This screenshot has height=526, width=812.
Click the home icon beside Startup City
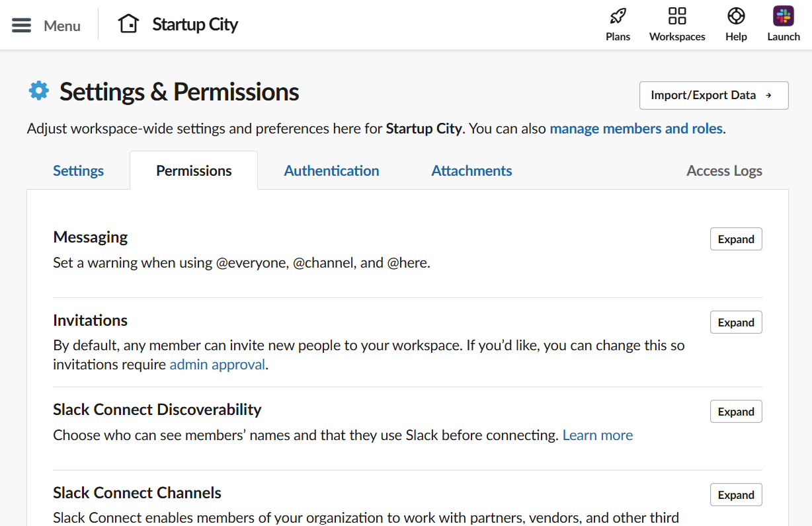[129, 24]
